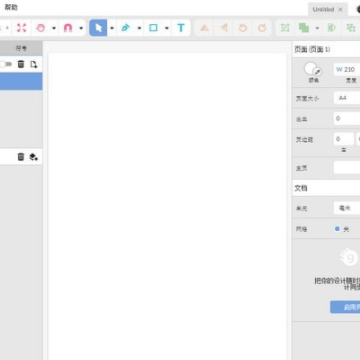Select the pointer selection tool
360x360 pixels.
click(98, 28)
